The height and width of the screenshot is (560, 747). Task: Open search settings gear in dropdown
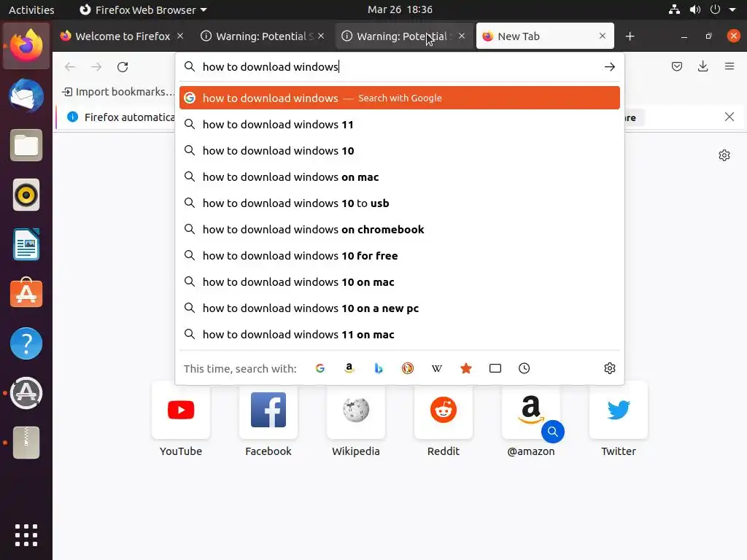[610, 368]
